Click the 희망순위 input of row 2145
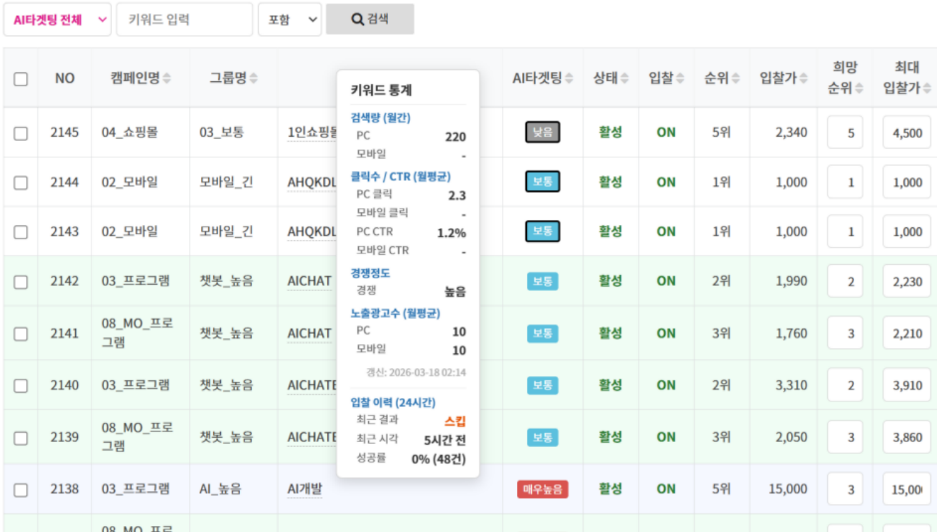This screenshot has width=937, height=532. pos(845,133)
